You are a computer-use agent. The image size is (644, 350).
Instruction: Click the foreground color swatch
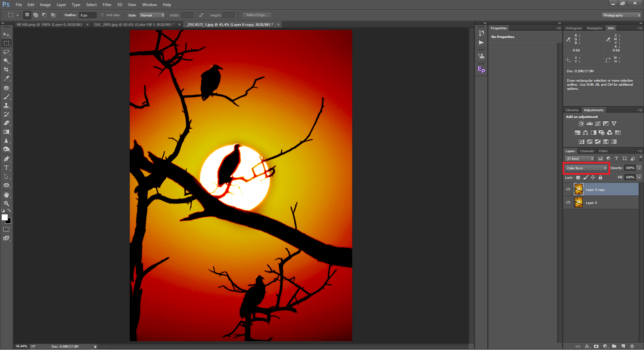click(x=5, y=217)
